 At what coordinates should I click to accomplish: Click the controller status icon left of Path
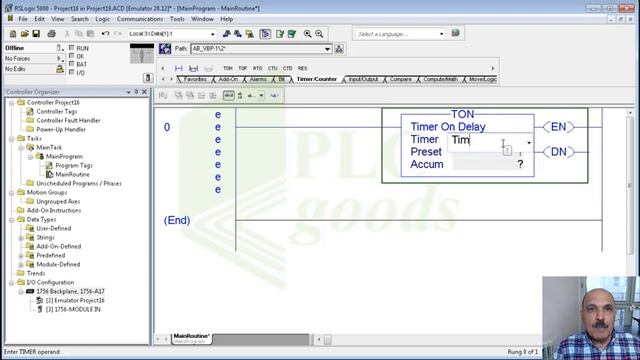(x=165, y=49)
